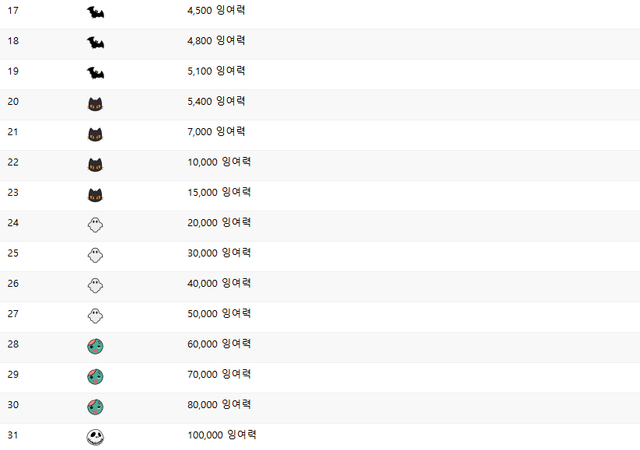This screenshot has height=450, width=640.
Task: Click level number 21
Action: tap(13, 132)
